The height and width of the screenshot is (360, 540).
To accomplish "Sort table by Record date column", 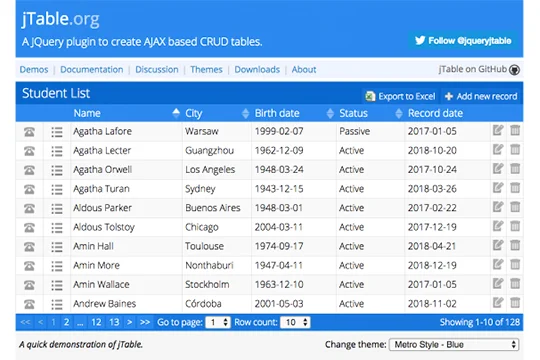I will point(448,113).
